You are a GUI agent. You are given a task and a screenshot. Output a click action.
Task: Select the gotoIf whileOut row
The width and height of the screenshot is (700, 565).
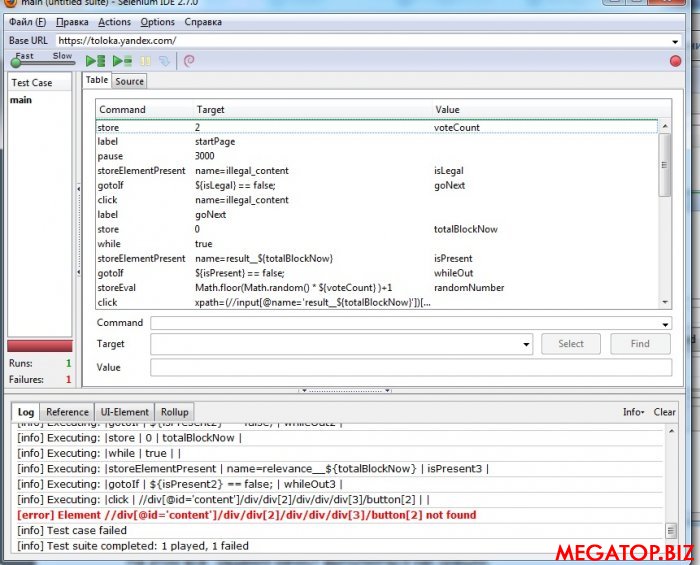pos(377,273)
